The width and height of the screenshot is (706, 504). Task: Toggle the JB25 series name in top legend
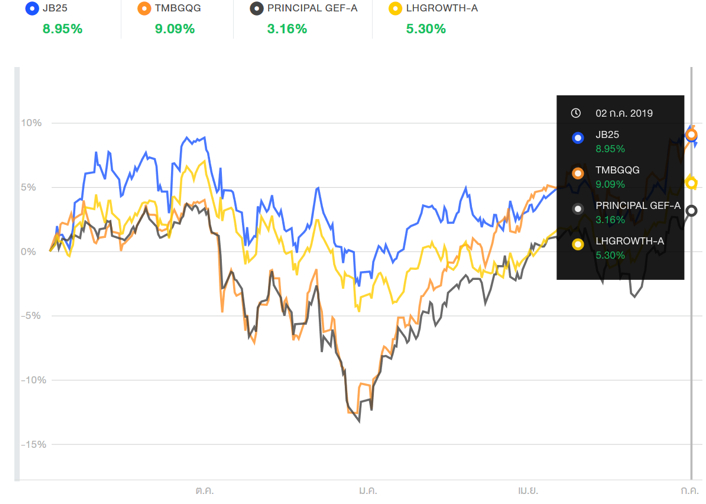(x=56, y=9)
